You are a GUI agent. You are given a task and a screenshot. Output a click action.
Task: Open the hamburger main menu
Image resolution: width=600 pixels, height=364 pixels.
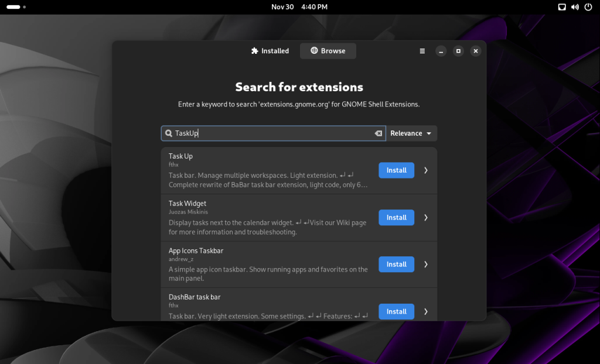(x=422, y=51)
